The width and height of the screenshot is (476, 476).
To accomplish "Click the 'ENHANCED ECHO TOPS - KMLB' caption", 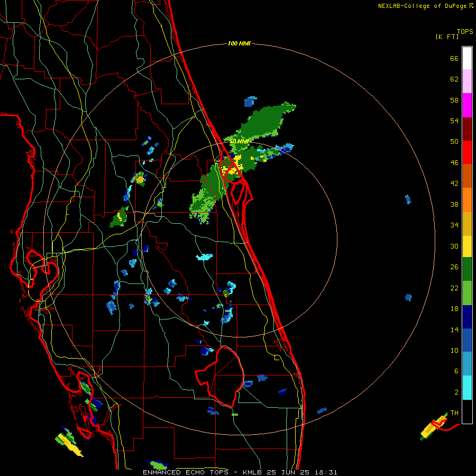I will click(200, 472).
